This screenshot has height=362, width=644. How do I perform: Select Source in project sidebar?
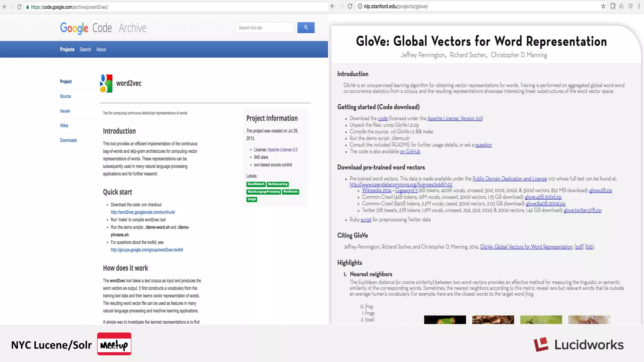point(65,96)
